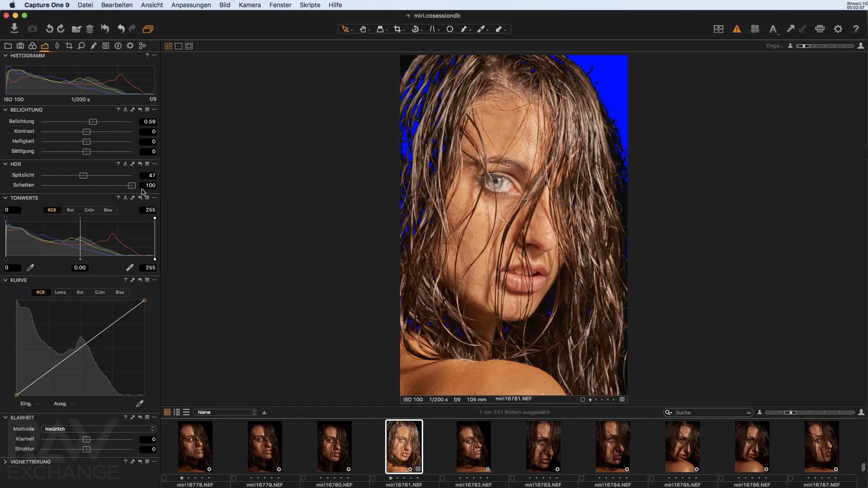The width and height of the screenshot is (868, 488).
Task: Open preferences gear icon in toolbar
Action: (x=838, y=29)
